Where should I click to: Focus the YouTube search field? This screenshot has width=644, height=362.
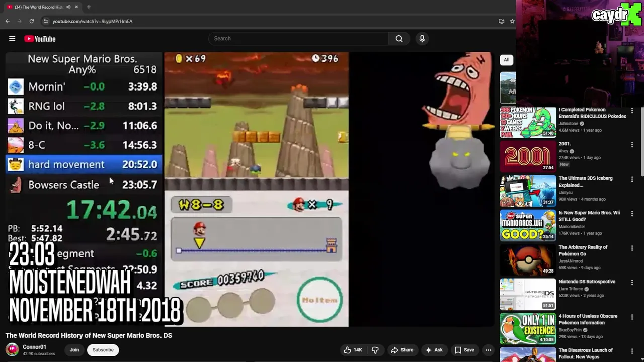click(299, 39)
